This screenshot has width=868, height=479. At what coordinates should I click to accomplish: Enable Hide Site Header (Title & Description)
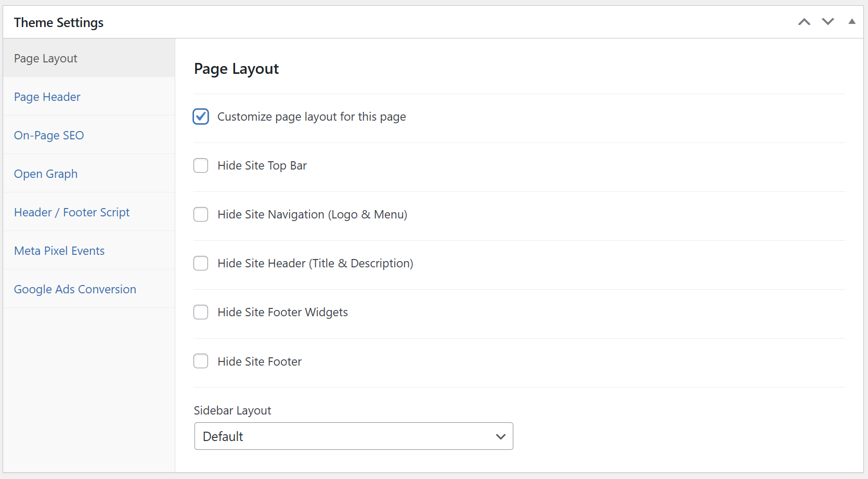point(201,263)
